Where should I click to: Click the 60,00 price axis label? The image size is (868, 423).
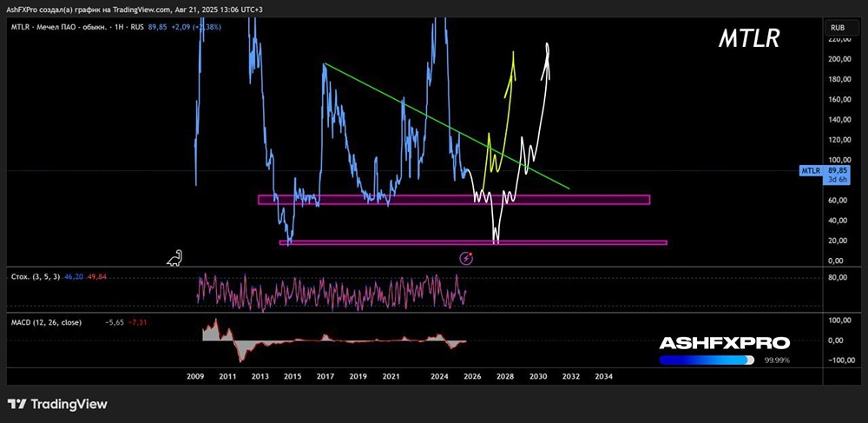point(838,201)
